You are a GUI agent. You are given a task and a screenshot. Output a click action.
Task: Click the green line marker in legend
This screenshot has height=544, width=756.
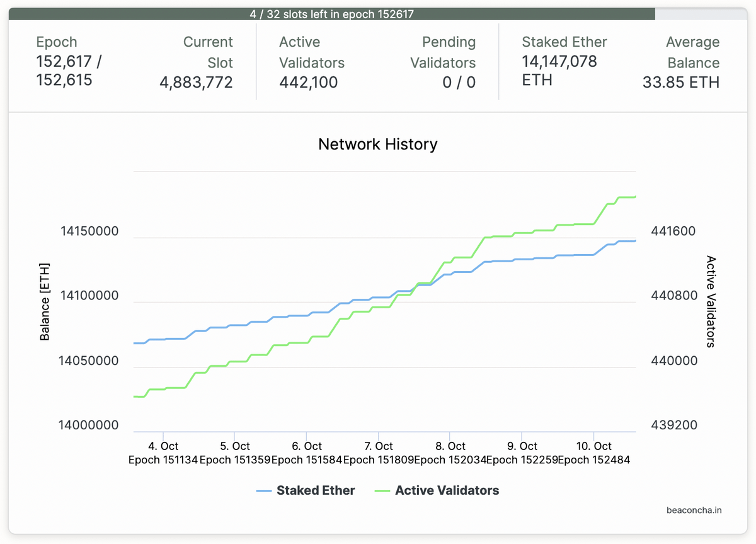pos(382,490)
